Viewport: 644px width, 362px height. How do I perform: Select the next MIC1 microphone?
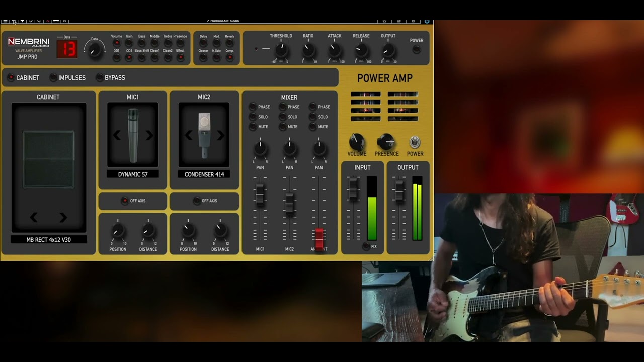(149, 135)
